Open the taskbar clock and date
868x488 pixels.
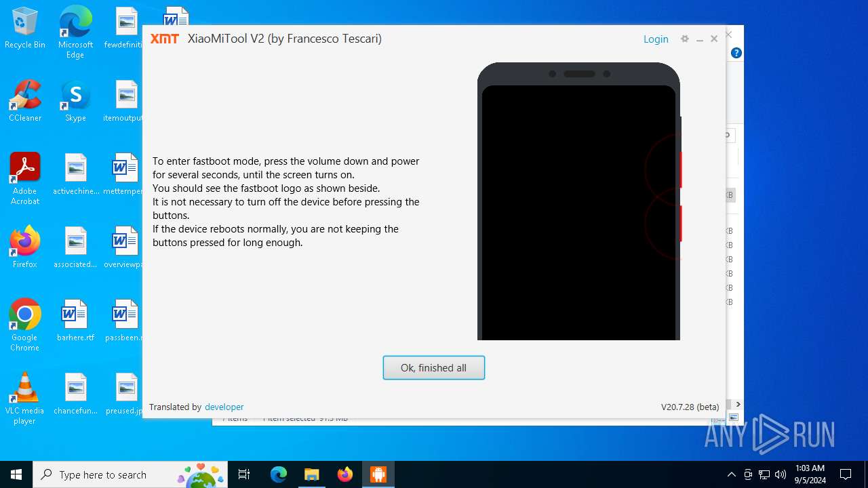click(x=810, y=474)
